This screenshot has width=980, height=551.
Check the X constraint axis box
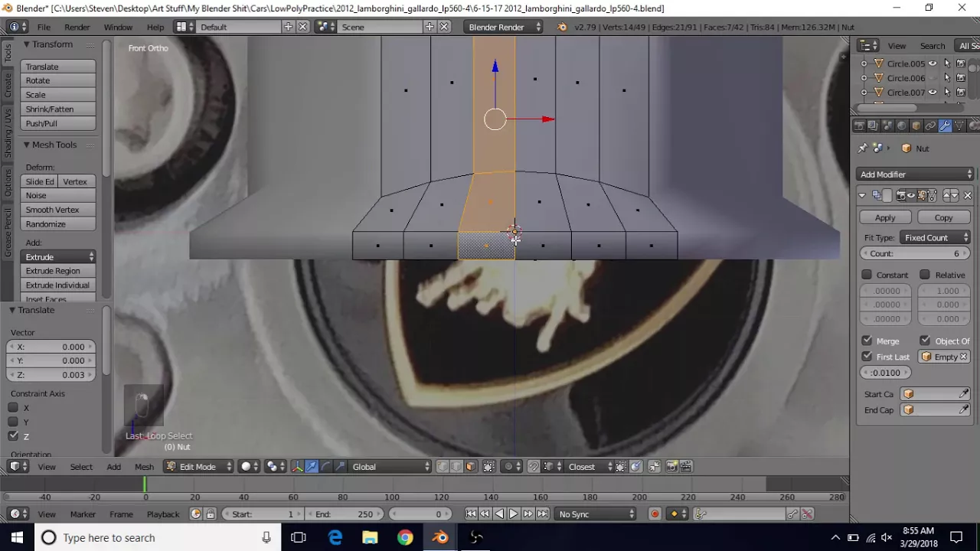pyautogui.click(x=13, y=408)
